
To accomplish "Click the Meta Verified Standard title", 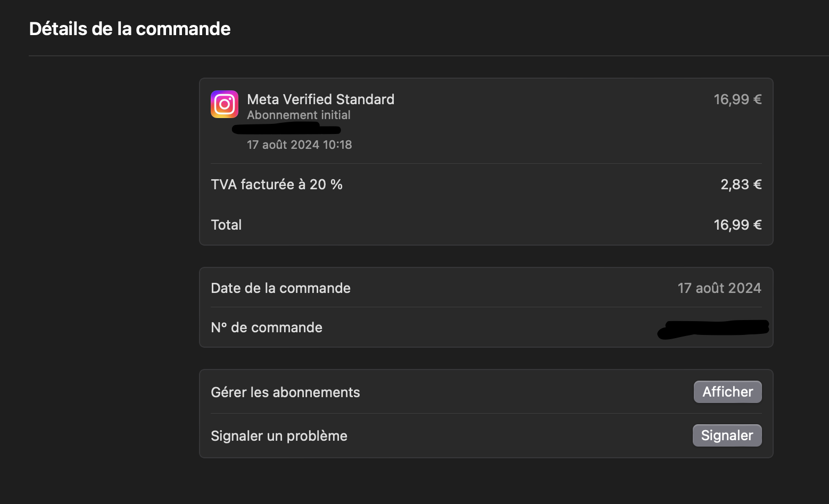I will [320, 99].
